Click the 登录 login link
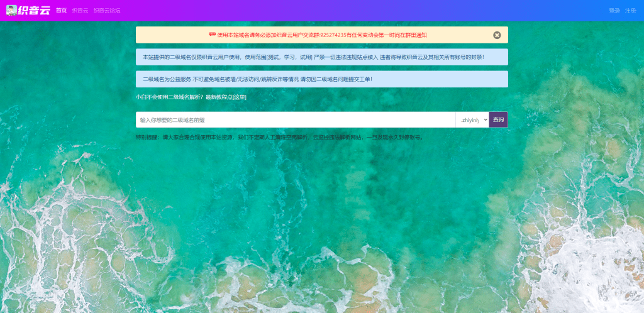Image resolution: width=644 pixels, height=313 pixels. point(614,11)
